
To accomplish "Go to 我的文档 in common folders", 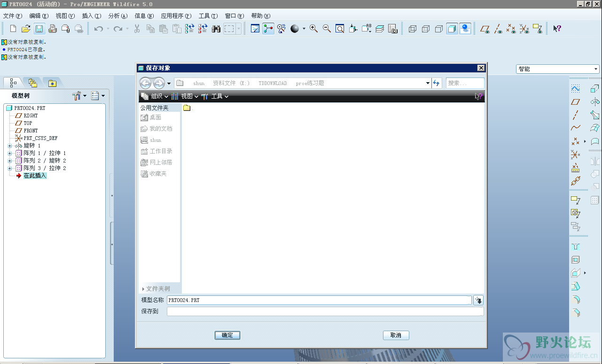I will tap(156, 129).
